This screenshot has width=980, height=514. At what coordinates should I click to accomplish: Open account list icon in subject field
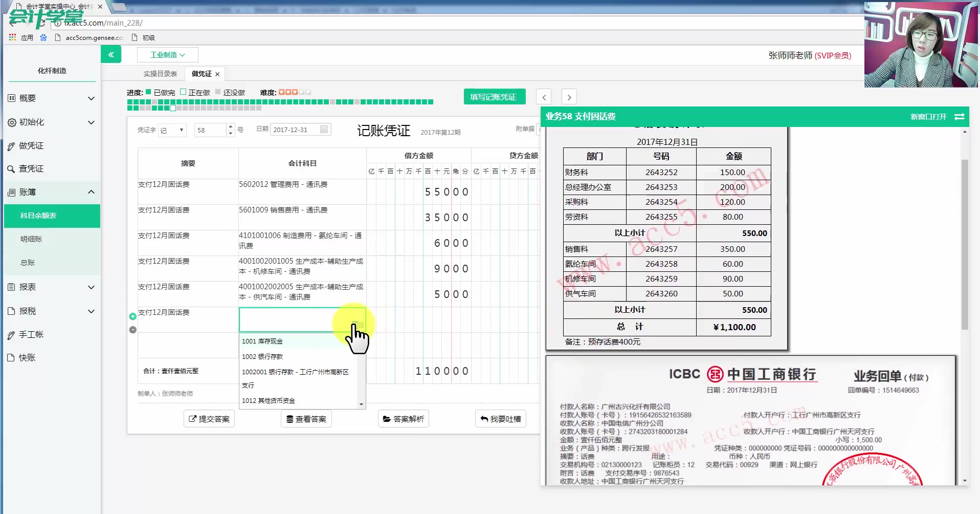point(358,325)
